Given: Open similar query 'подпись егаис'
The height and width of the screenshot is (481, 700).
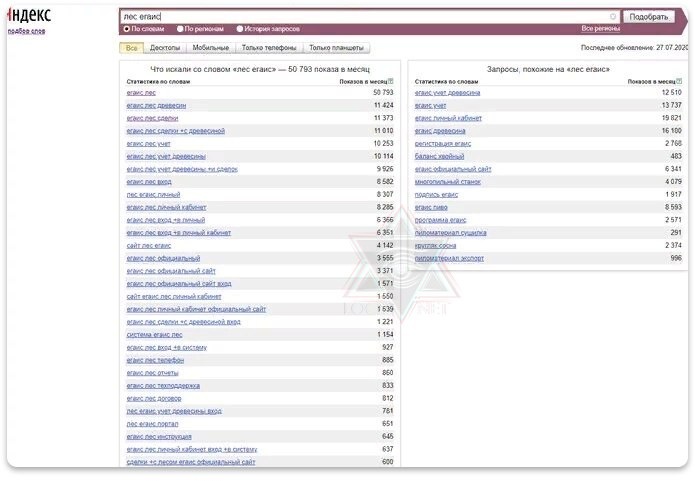Looking at the screenshot, I should (x=436, y=195).
